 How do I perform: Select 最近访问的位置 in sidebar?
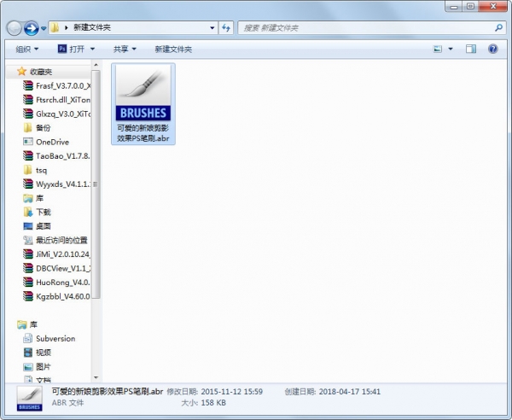[55, 240]
